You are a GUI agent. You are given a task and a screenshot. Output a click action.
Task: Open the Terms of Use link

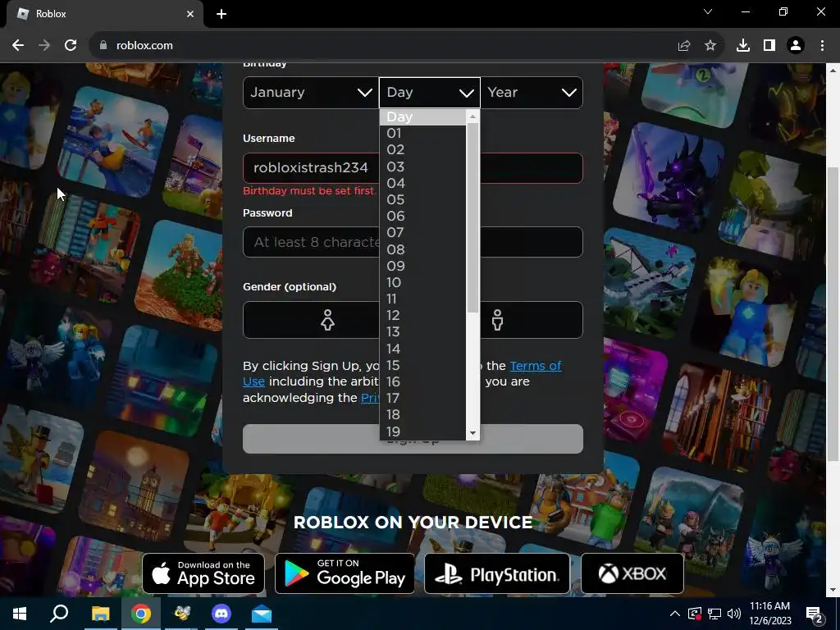click(535, 366)
